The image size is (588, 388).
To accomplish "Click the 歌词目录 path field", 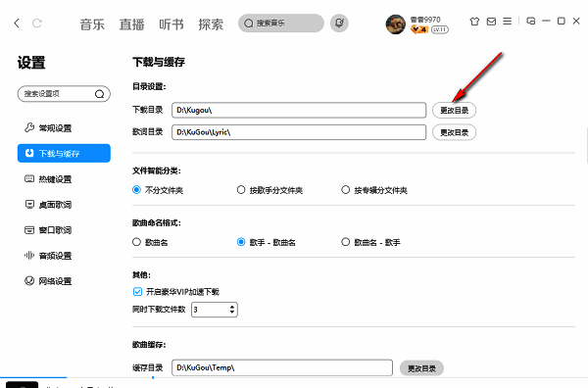I will tap(299, 132).
